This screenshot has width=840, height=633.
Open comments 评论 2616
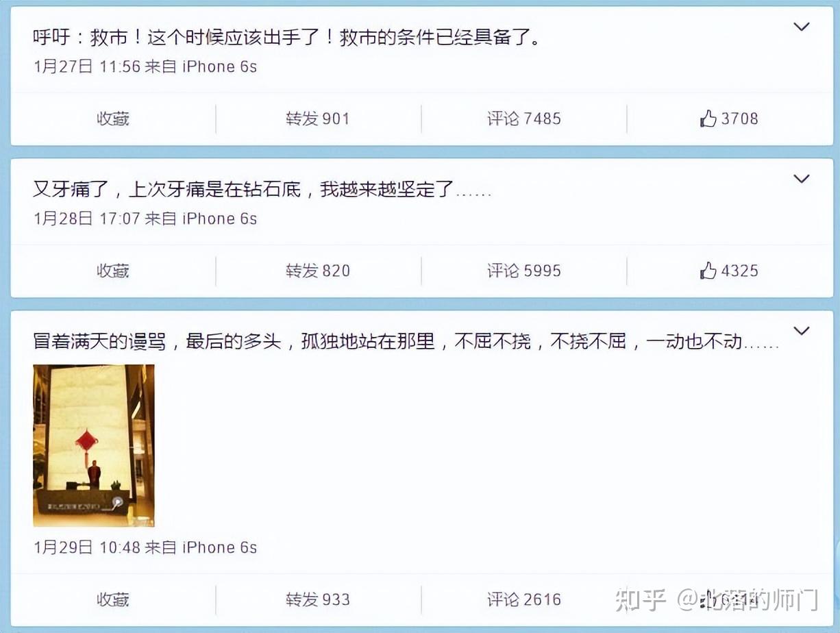524,600
